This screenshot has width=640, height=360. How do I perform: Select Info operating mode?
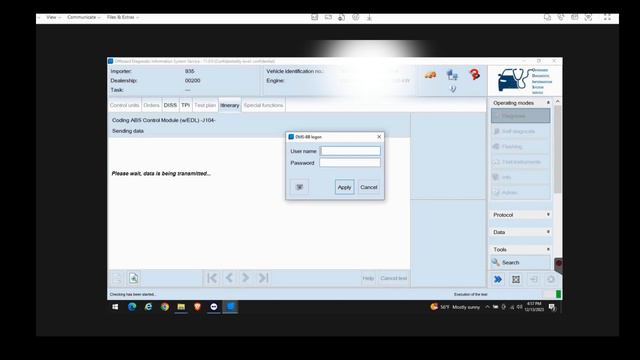520,177
